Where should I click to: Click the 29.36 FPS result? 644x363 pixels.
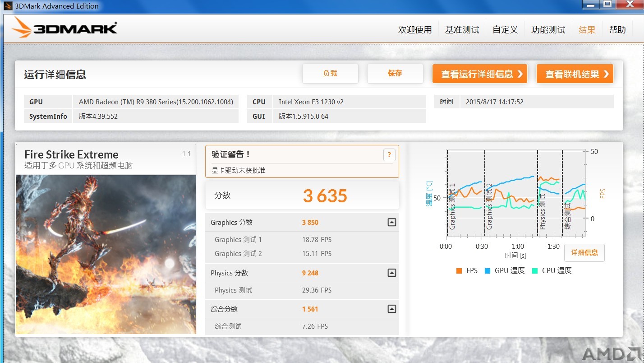(x=317, y=290)
